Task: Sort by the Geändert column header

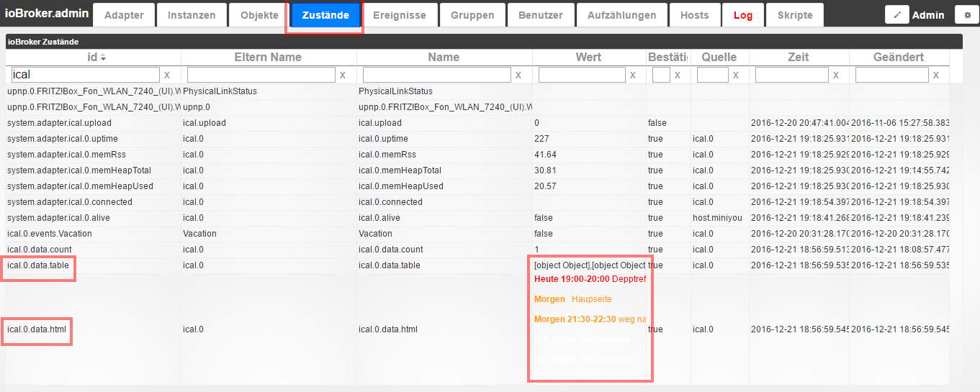Action: (899, 57)
